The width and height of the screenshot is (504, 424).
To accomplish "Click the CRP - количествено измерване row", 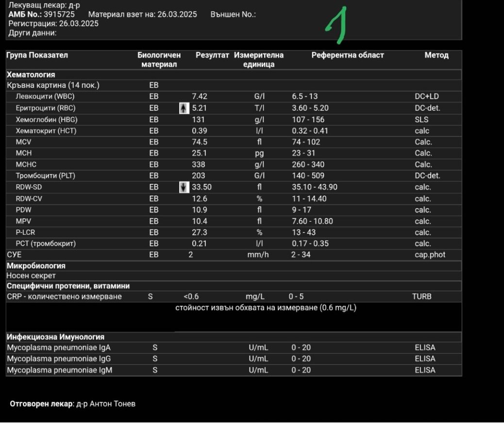I will tap(64, 296).
